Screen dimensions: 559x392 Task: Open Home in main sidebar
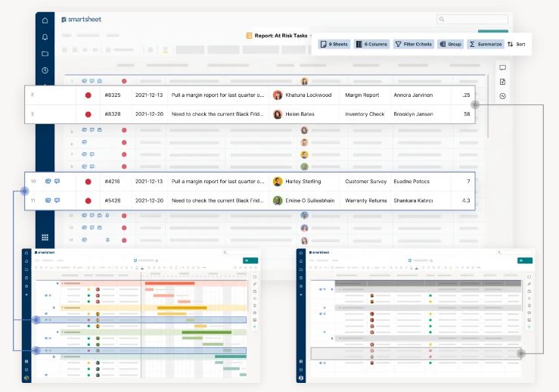(x=45, y=20)
